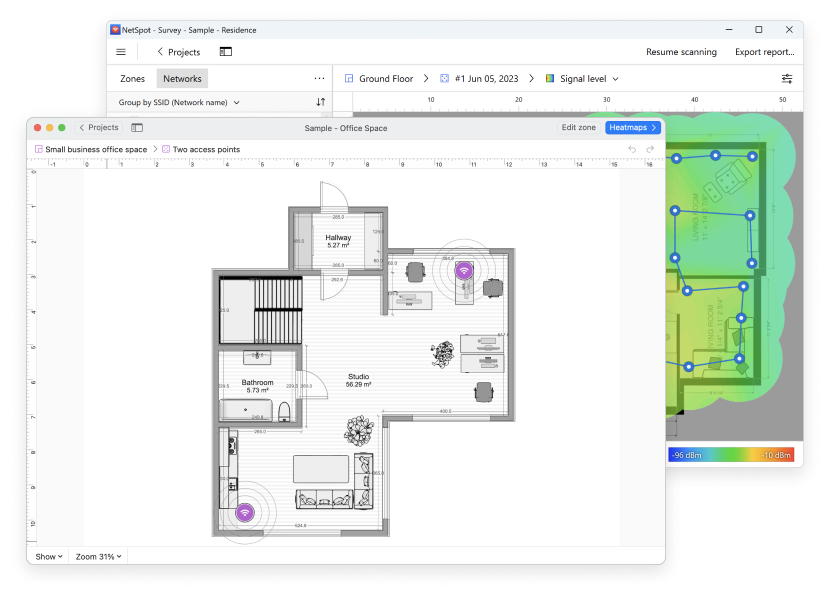Screen dimensions: 830x597
Task: Click the more options ellipsis icon
Action: (319, 78)
